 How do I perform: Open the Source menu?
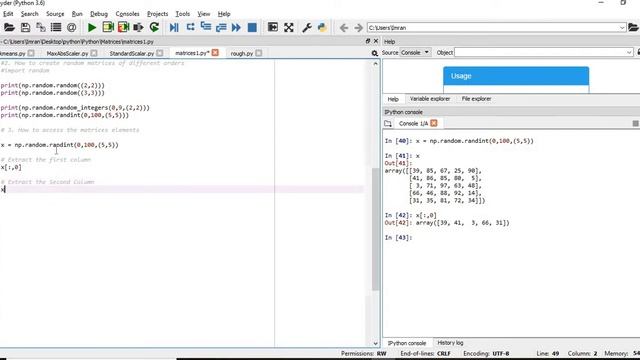(x=55, y=14)
